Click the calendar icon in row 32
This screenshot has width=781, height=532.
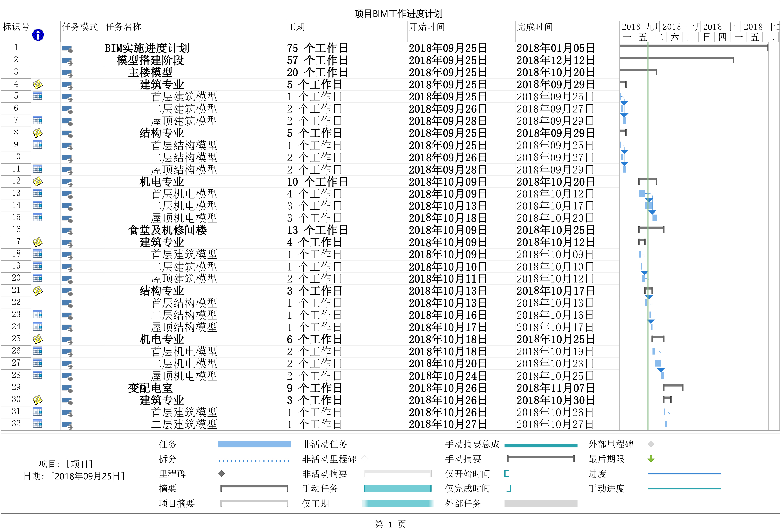(x=38, y=424)
